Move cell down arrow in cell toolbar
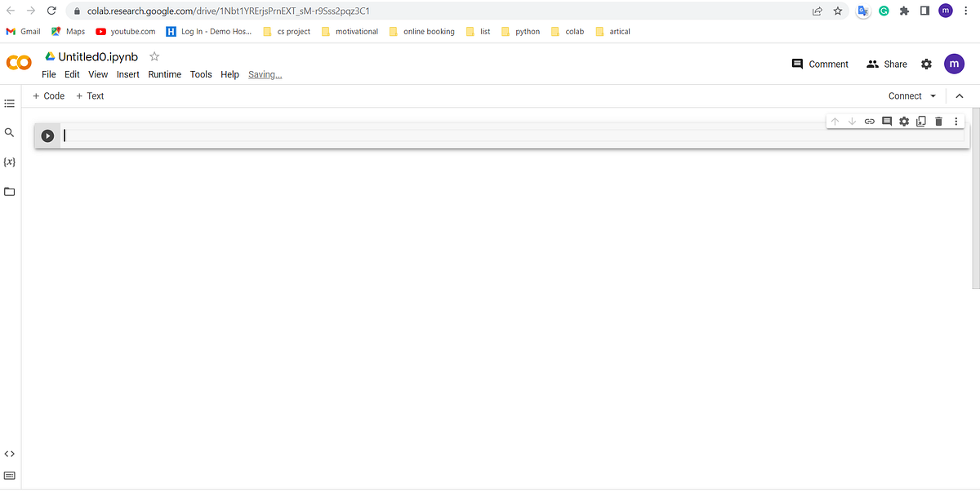The image size is (980, 492). click(x=852, y=122)
